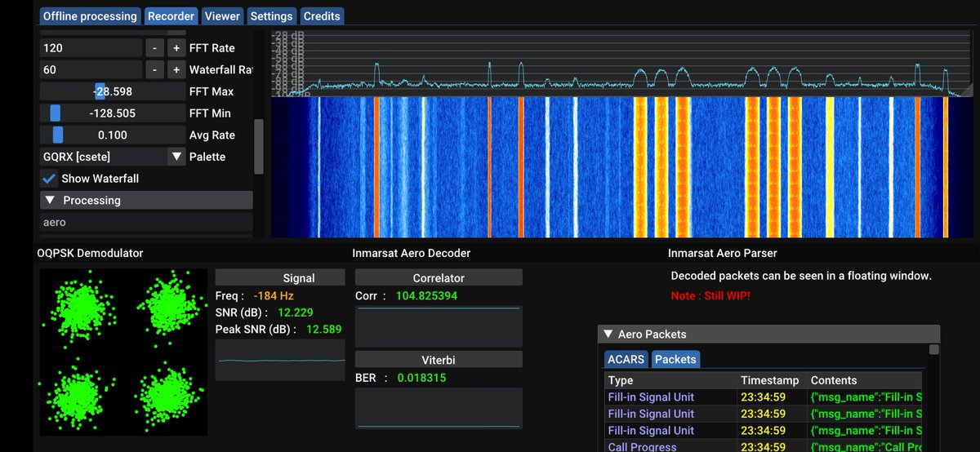Screen dimensions: 980x452
Task: Click the aero pipeline search field
Action: 146,222
